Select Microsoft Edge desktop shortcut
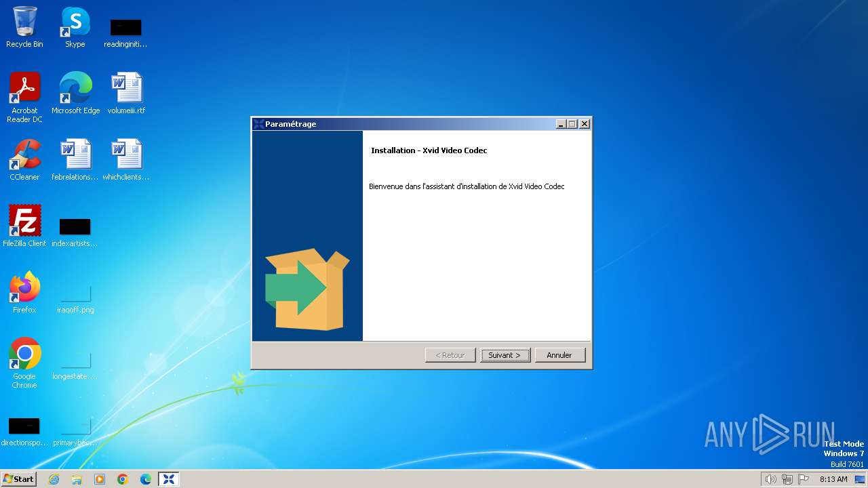This screenshot has height=488, width=868. (75, 94)
